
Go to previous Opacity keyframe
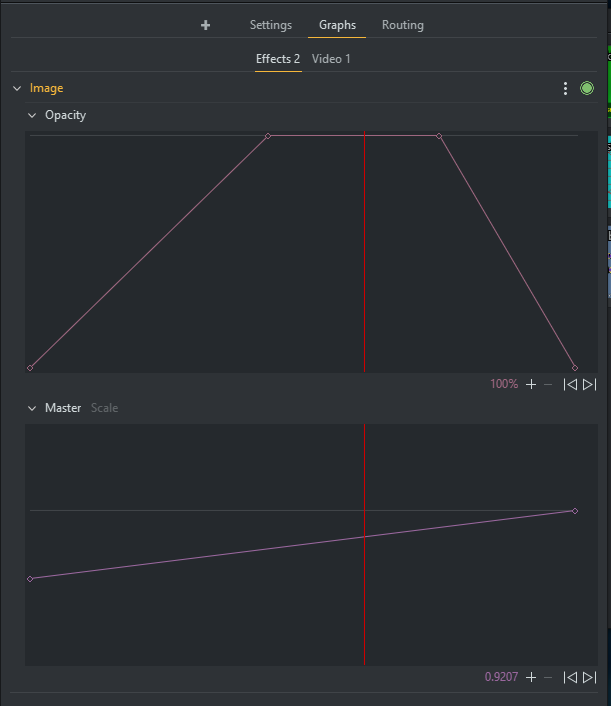click(x=570, y=385)
